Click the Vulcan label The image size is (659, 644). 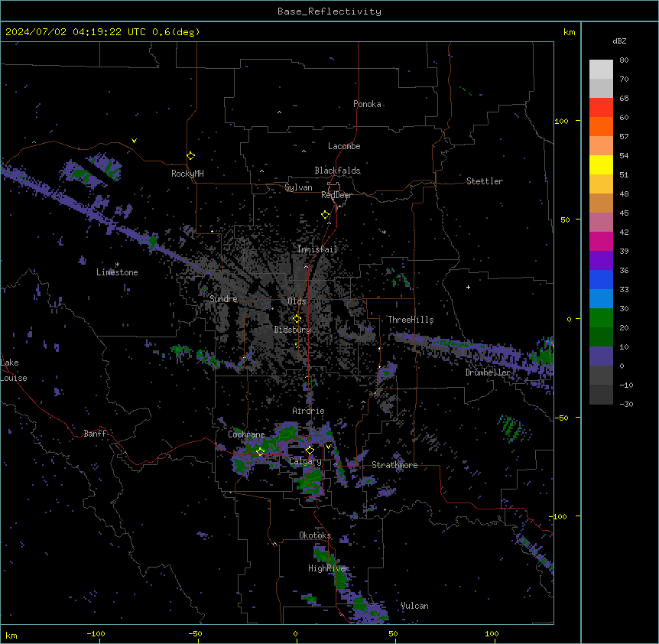point(414,606)
